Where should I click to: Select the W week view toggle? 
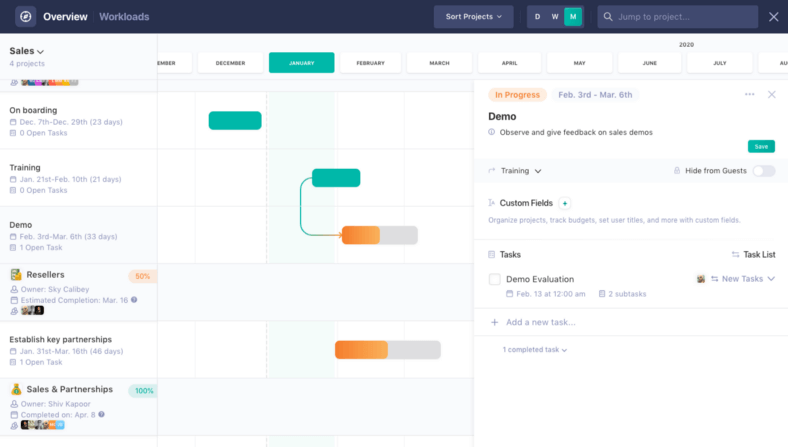point(555,17)
